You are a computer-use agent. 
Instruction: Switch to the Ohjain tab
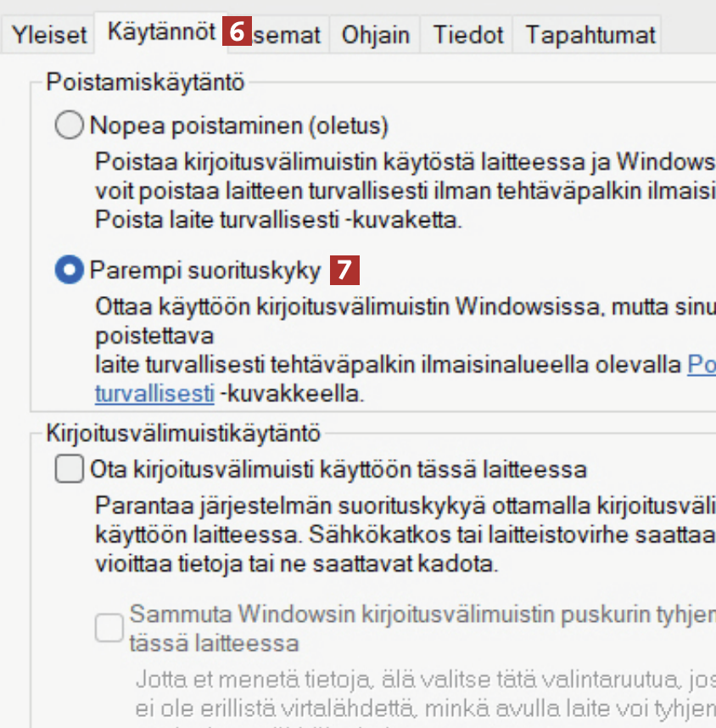coord(375,36)
